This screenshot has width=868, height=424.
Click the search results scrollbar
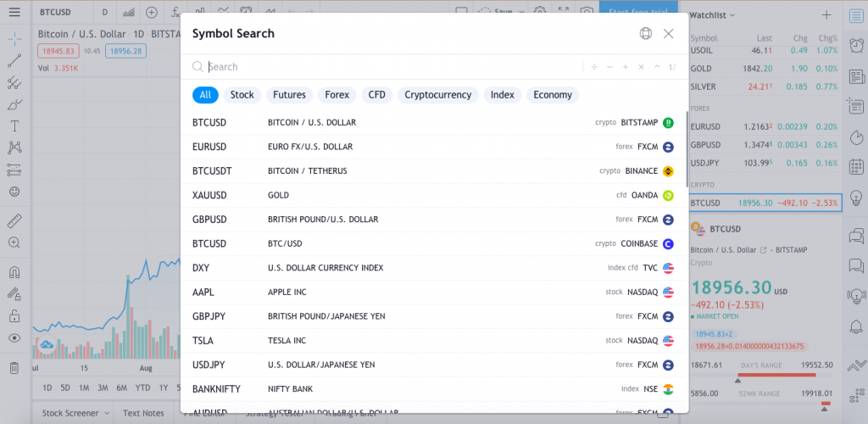687,148
